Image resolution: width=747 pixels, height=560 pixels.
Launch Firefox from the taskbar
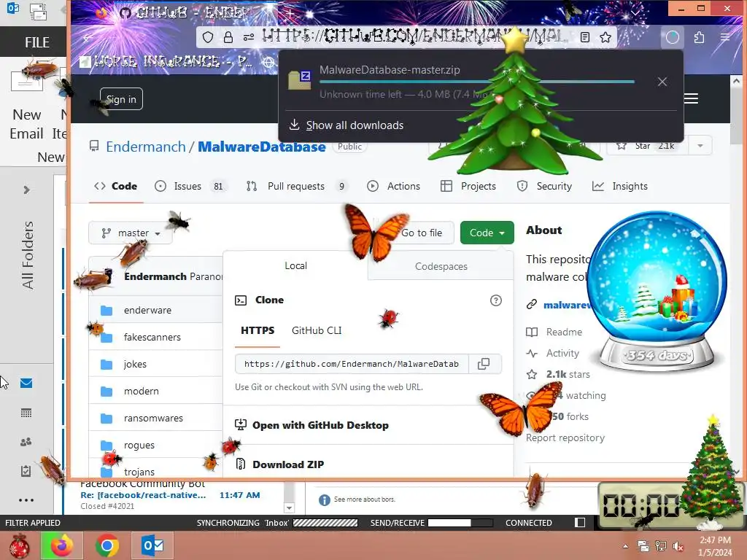pos(62,545)
